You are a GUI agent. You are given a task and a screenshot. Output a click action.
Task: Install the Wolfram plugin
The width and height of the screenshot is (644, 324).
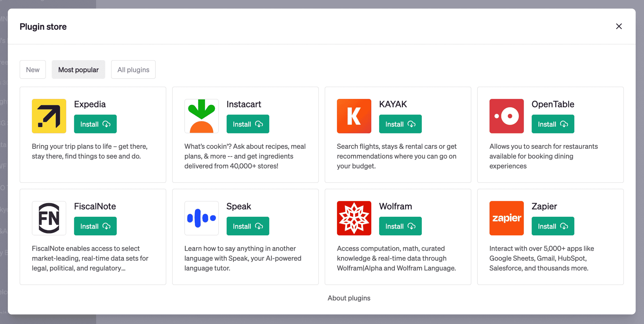[400, 226]
